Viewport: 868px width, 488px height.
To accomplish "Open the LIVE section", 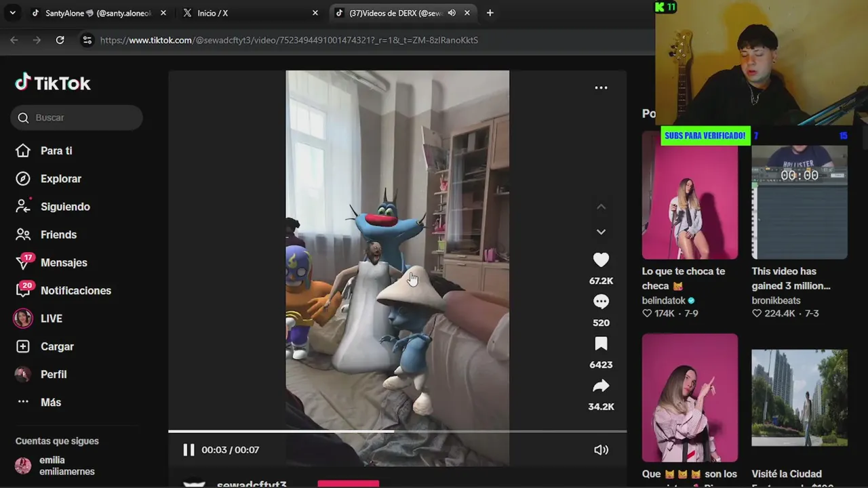I will [x=51, y=319].
